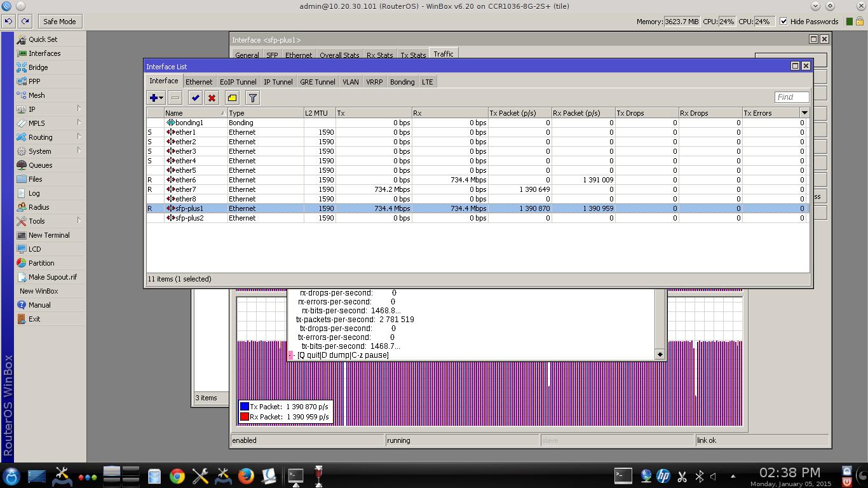Click the yellow comment toolbar icon
This screenshot has height=488, width=868.
coord(232,98)
